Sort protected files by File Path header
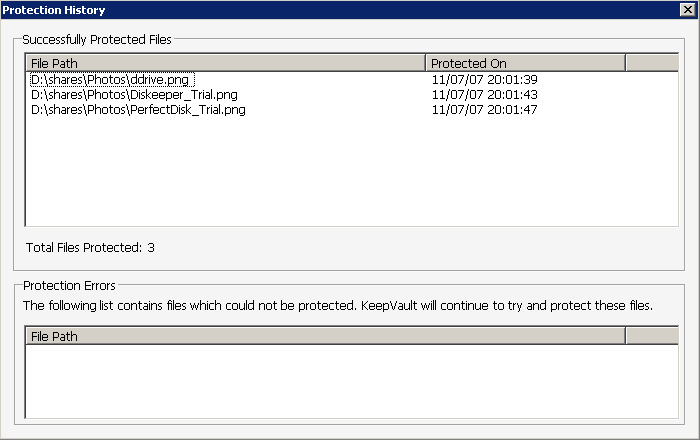The image size is (700, 440). (x=225, y=63)
